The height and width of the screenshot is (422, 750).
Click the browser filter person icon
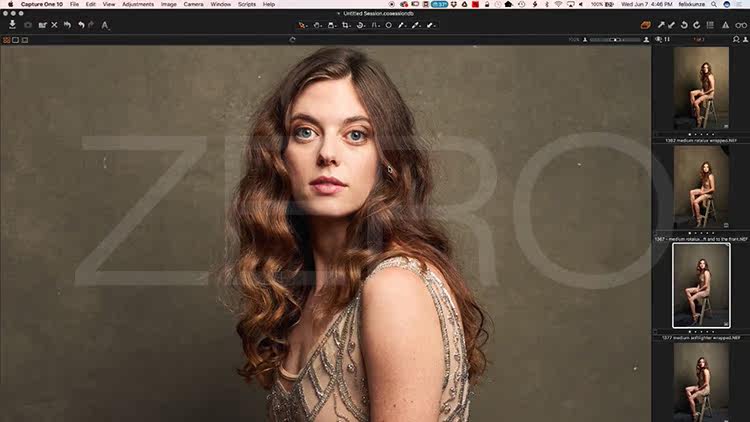pos(745,40)
